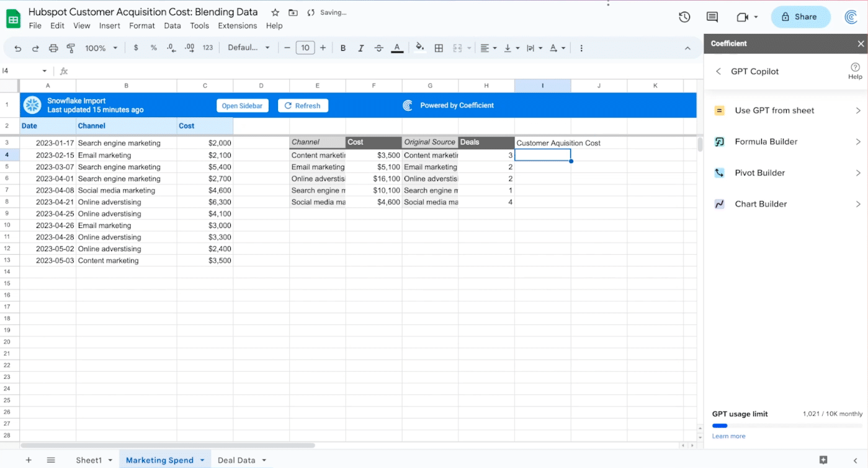
Task: Open the fill color picker
Action: click(x=420, y=48)
